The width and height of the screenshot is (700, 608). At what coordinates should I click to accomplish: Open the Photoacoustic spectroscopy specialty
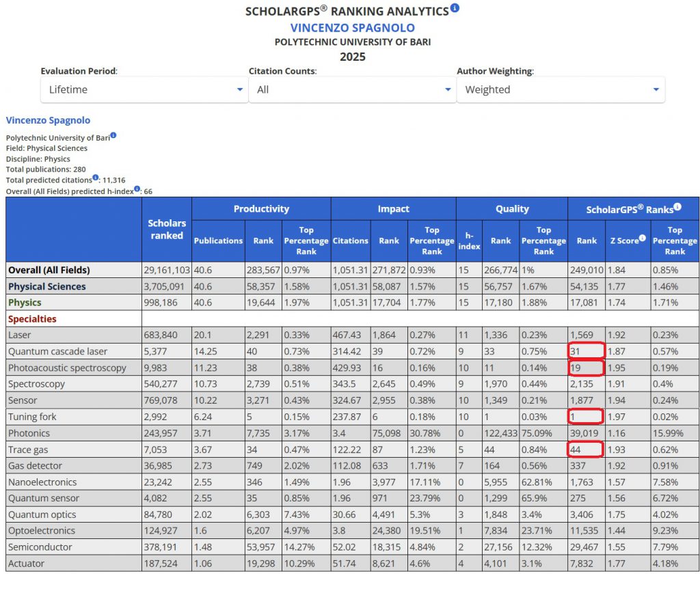[67, 368]
